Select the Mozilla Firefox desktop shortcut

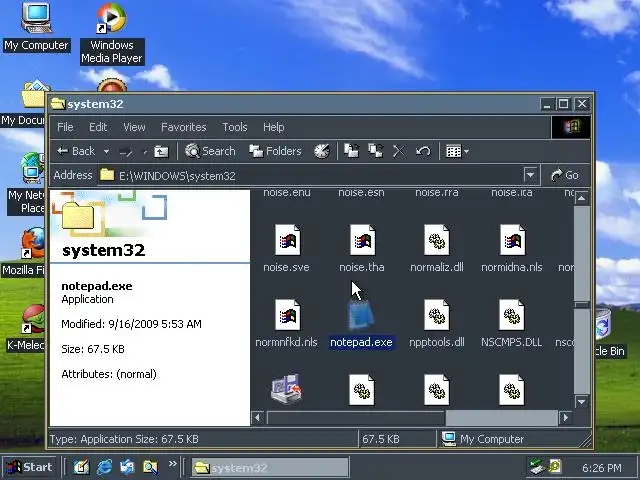[24, 252]
